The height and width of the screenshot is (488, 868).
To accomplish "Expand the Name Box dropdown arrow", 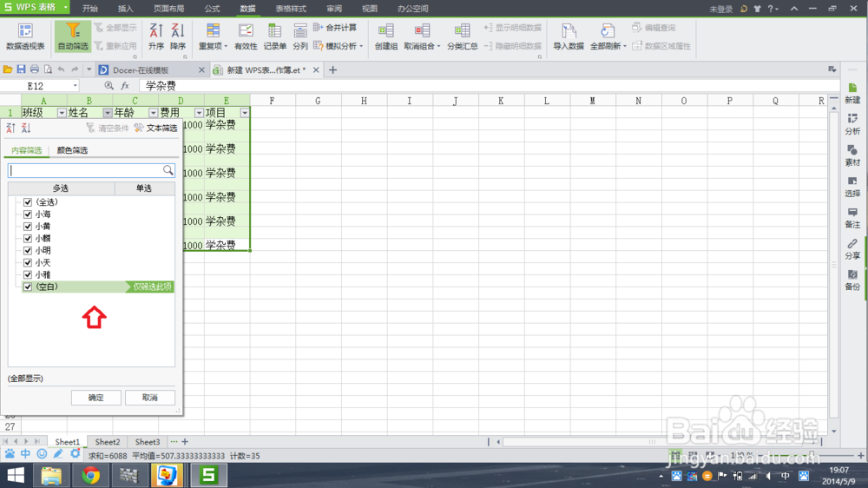I will point(75,86).
